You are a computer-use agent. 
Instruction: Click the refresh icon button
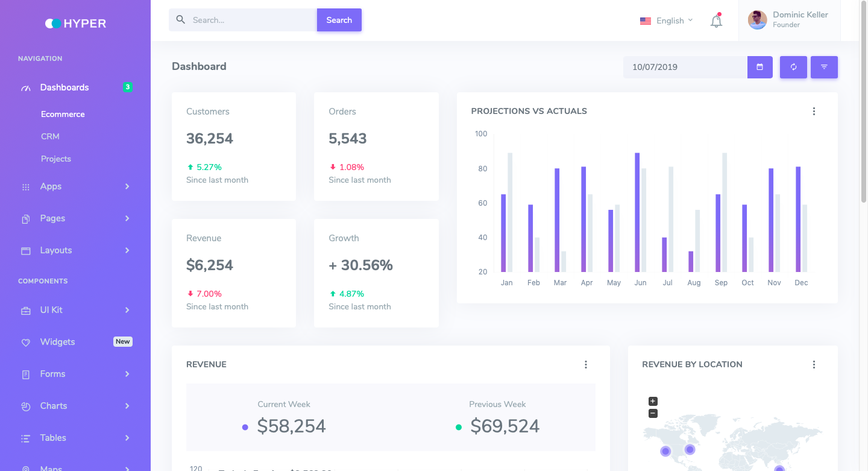(x=793, y=67)
